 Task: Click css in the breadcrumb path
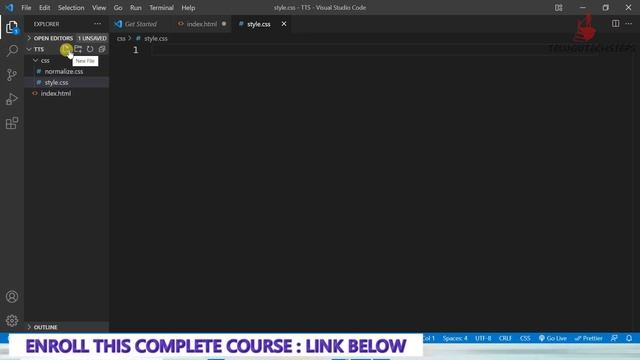[x=121, y=38]
